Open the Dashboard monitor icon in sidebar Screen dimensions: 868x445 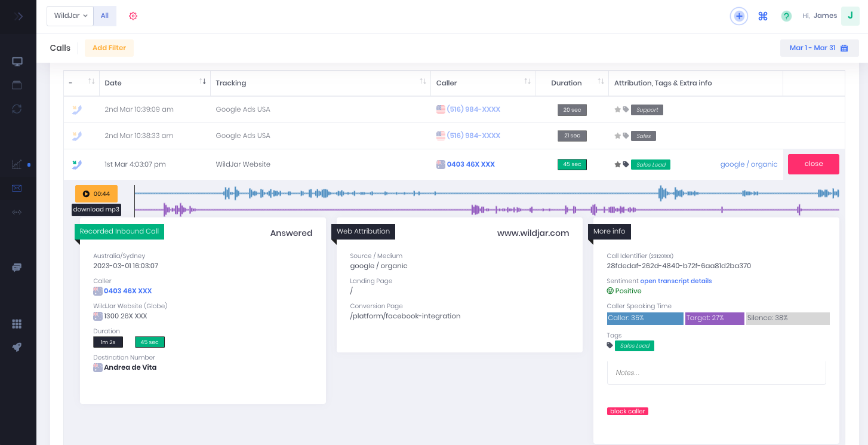point(17,62)
